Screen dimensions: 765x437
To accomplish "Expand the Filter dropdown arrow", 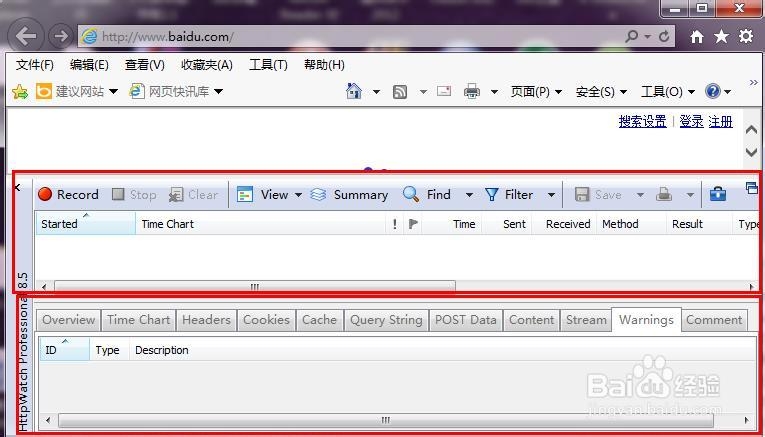I will [551, 195].
